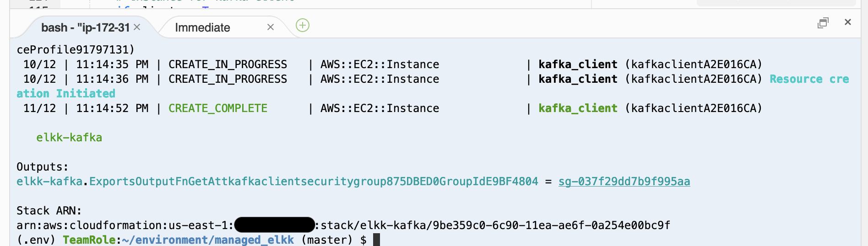The height and width of the screenshot is (246, 868).
Task: Switch to the bash "ip-172-31" tab
Action: (x=86, y=27)
